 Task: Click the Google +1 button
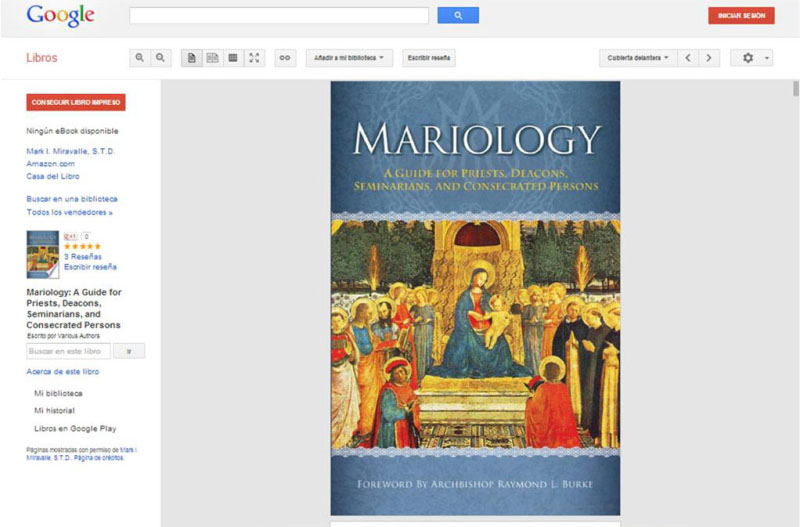70,236
